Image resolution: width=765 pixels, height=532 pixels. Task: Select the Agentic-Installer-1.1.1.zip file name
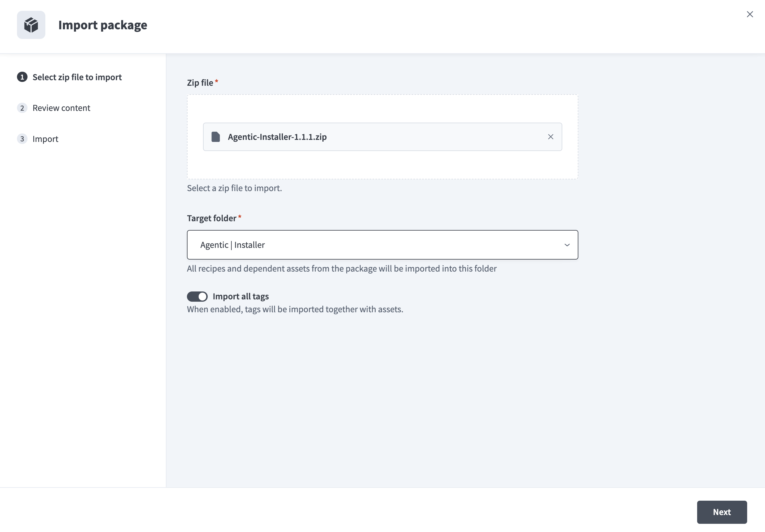pos(277,137)
